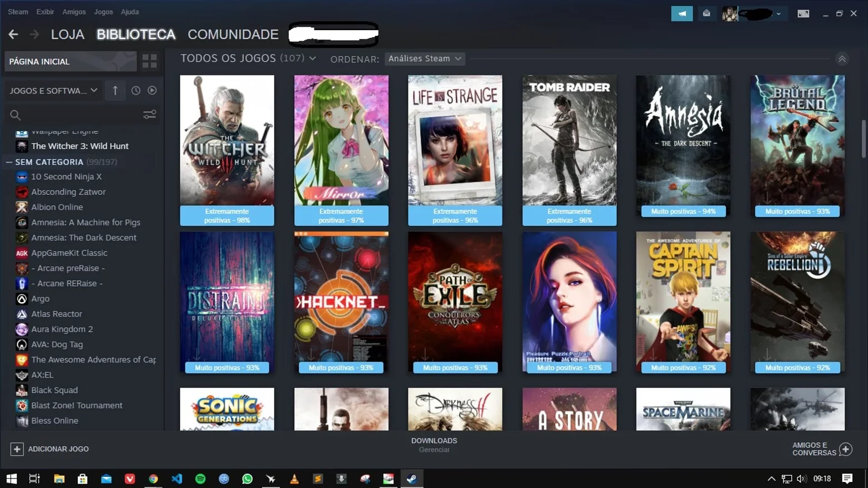Screen dimensions: 868x488
Task: Click the 10 Second Ninja X list icon
Action: click(22, 177)
